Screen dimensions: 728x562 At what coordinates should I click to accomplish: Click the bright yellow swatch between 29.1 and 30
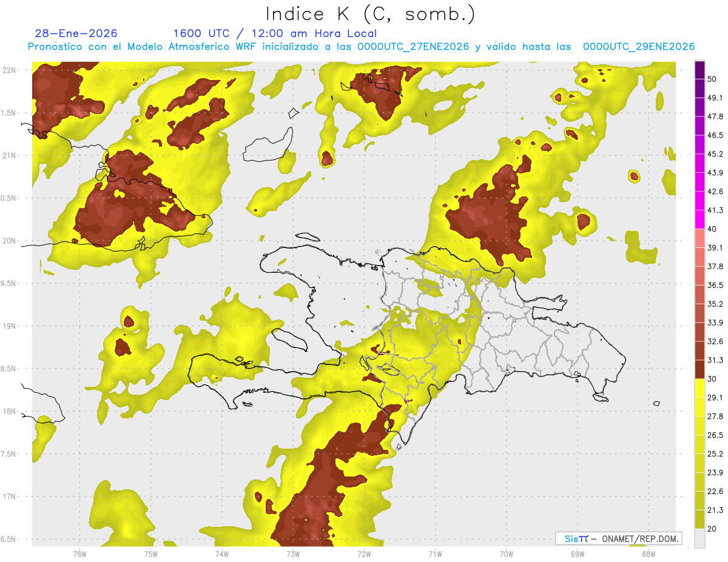point(699,388)
